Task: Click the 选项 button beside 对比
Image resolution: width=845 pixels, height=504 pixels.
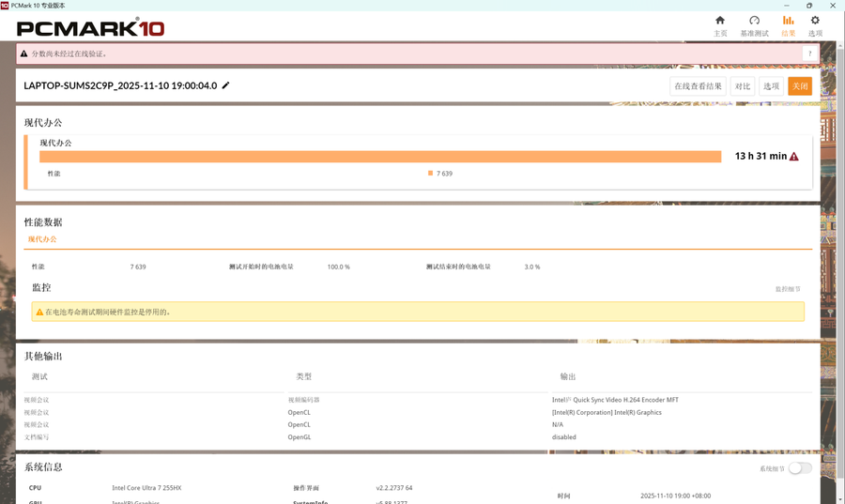Action: point(771,86)
